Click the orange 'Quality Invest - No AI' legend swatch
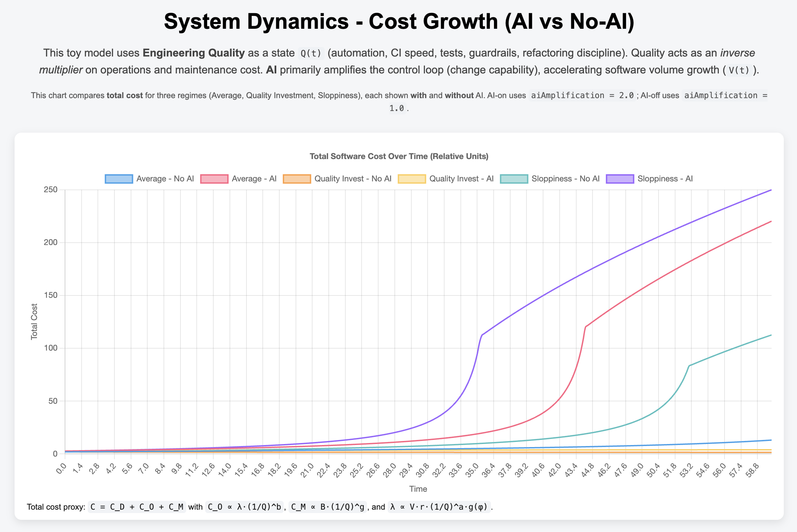This screenshot has width=797, height=532. pyautogui.click(x=297, y=178)
